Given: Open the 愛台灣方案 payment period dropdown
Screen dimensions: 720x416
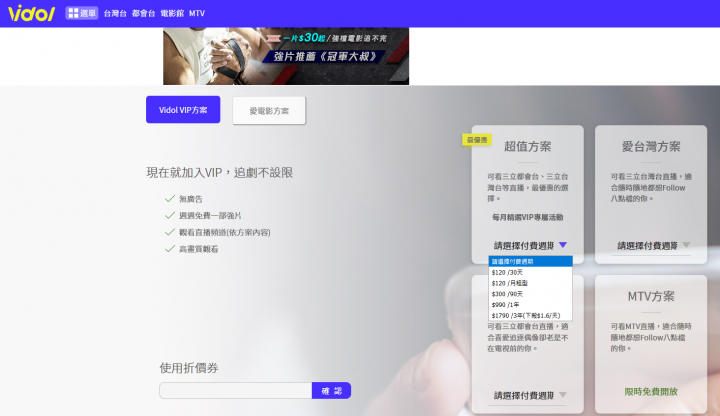Looking at the screenshot, I should pyautogui.click(x=653, y=246).
